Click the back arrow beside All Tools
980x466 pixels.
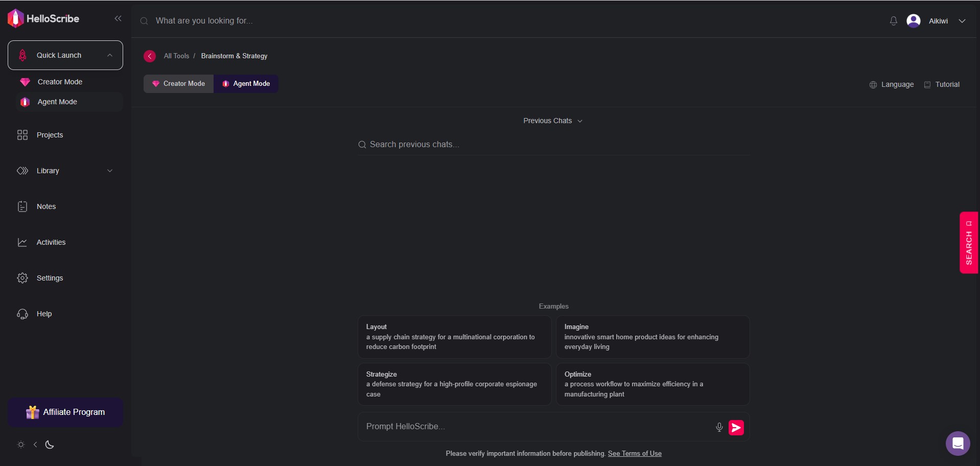point(150,56)
